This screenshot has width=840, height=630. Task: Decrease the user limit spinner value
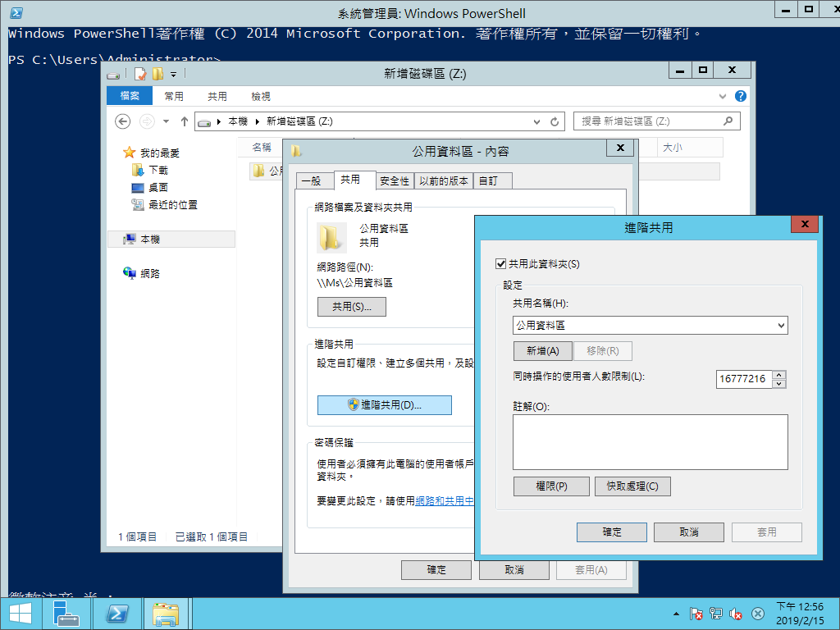[779, 384]
